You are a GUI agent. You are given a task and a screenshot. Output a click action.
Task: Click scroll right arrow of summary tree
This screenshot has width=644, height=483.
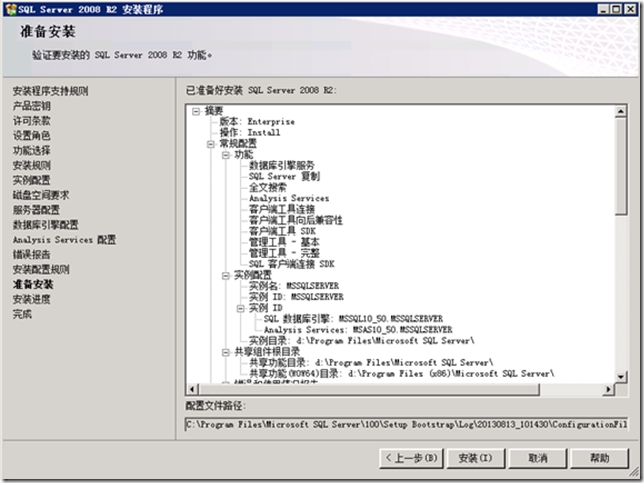pyautogui.click(x=608, y=389)
